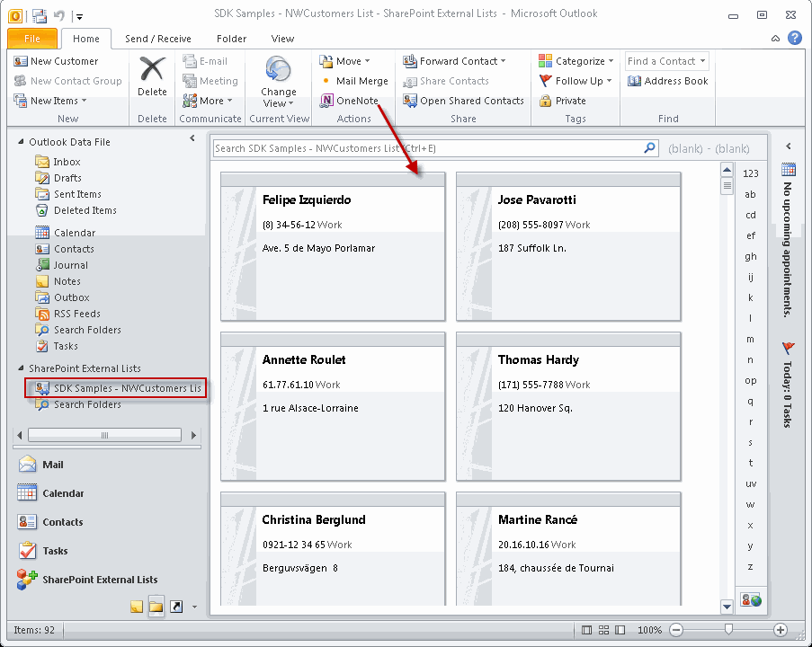
Task: Open the View ribbon tab
Action: 281,39
